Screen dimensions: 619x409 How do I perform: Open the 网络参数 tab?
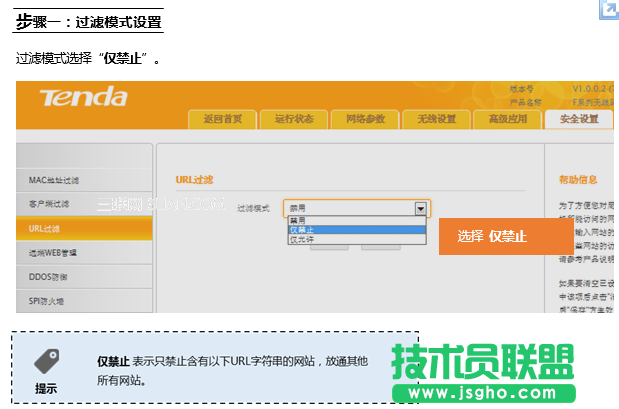pyautogui.click(x=365, y=120)
